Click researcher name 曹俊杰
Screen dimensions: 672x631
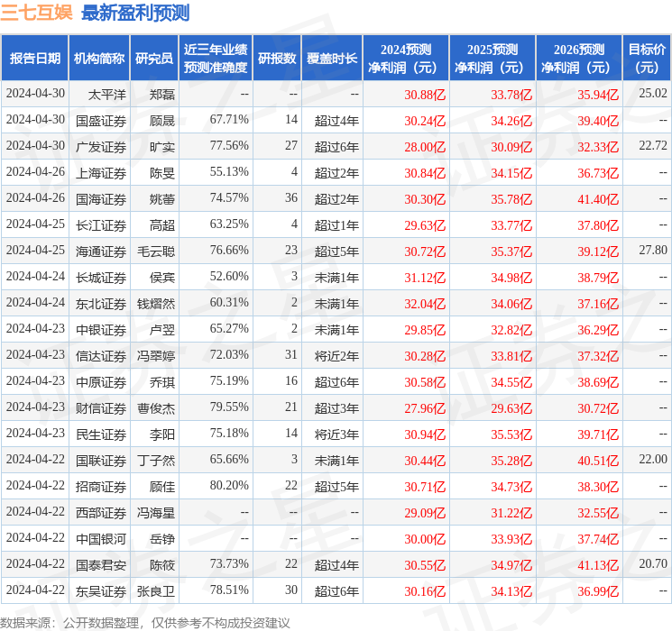[156, 408]
